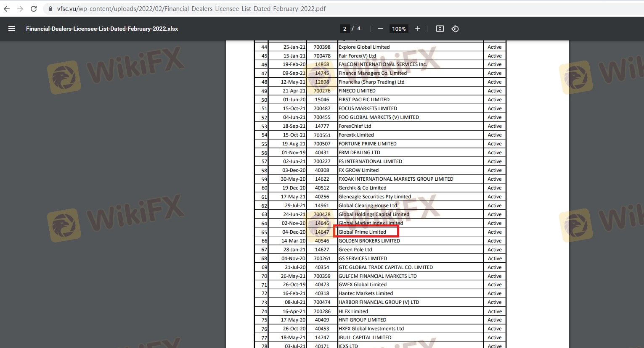Click the fit to page icon
644x348 pixels.
click(x=440, y=29)
